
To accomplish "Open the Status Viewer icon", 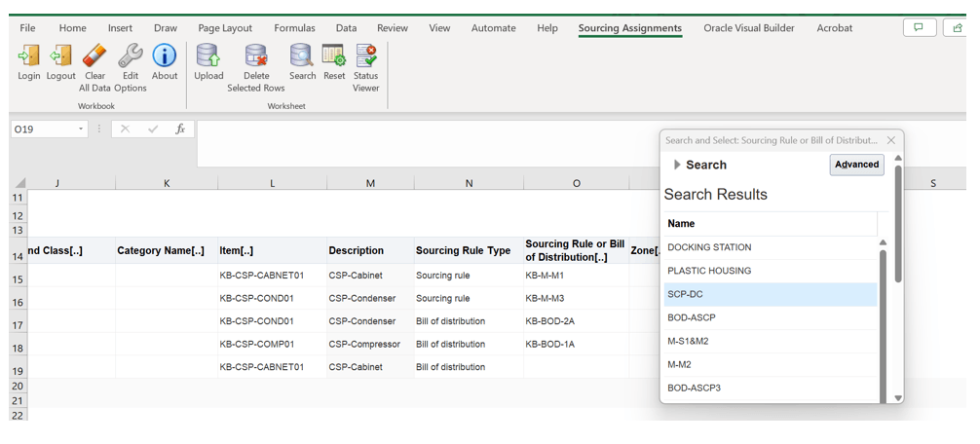I will tap(365, 55).
